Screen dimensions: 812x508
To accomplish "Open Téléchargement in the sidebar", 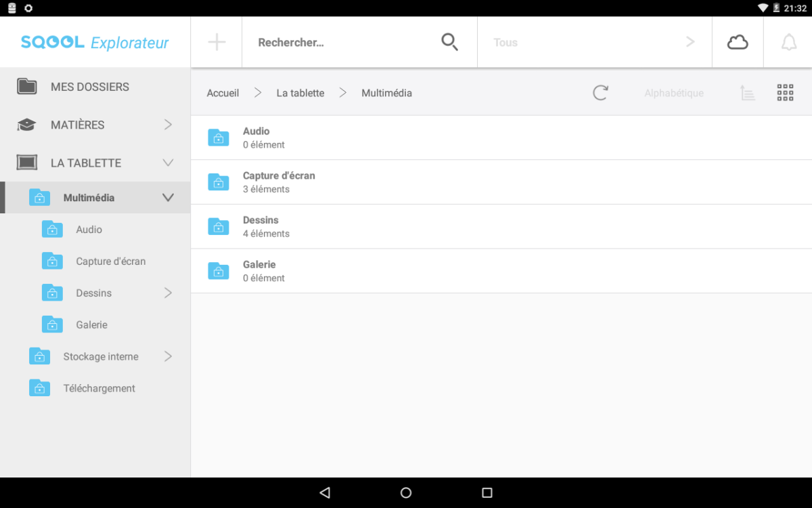I will point(99,388).
